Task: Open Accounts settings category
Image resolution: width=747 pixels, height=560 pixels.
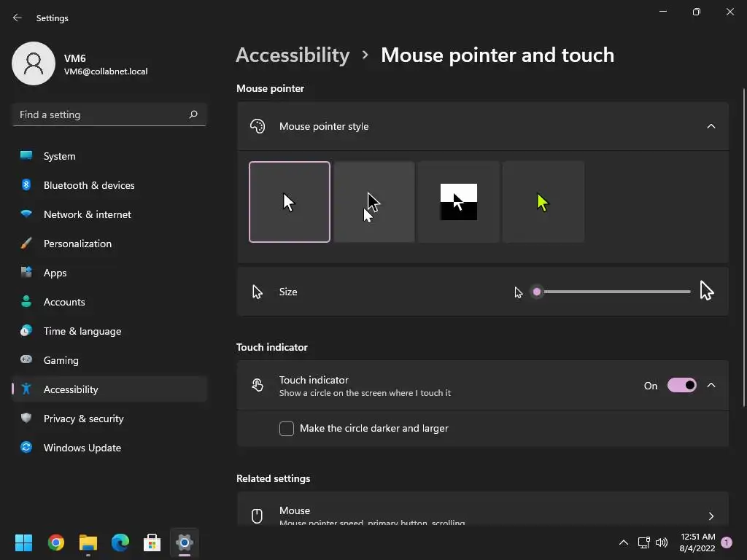Action: click(x=109, y=301)
